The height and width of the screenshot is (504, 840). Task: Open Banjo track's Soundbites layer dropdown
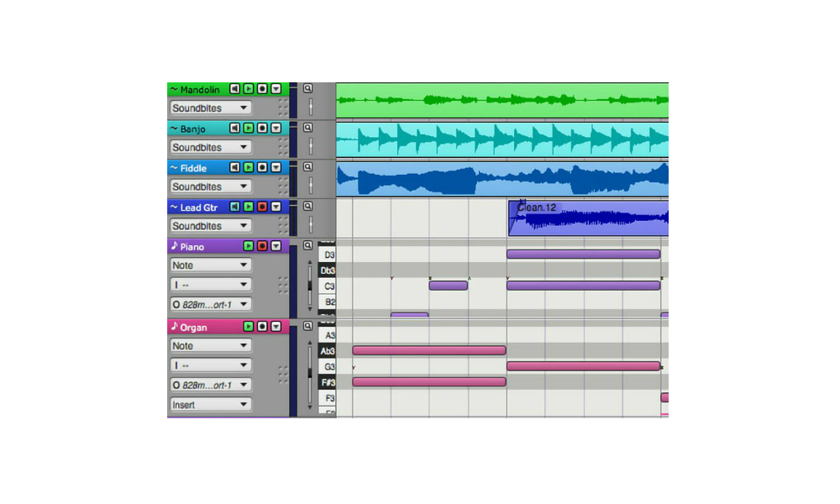[x=210, y=147]
